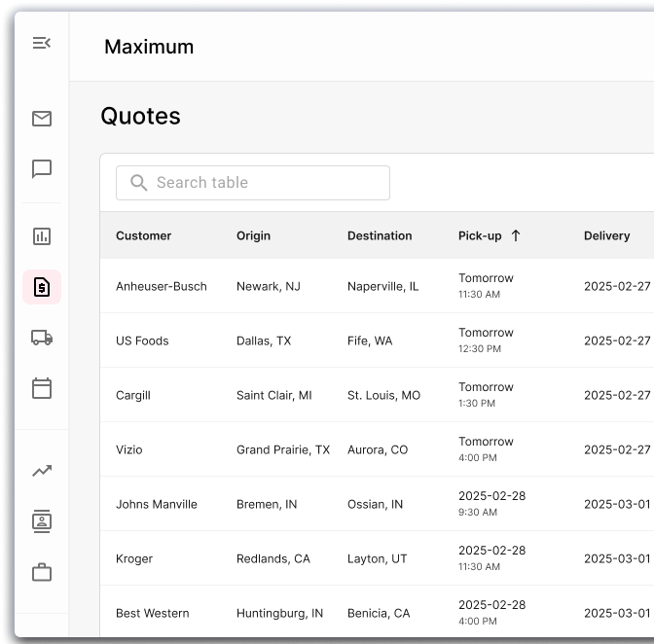Click delivery date in Cargill row
Screen dimensions: 654x644
pyautogui.click(x=617, y=395)
